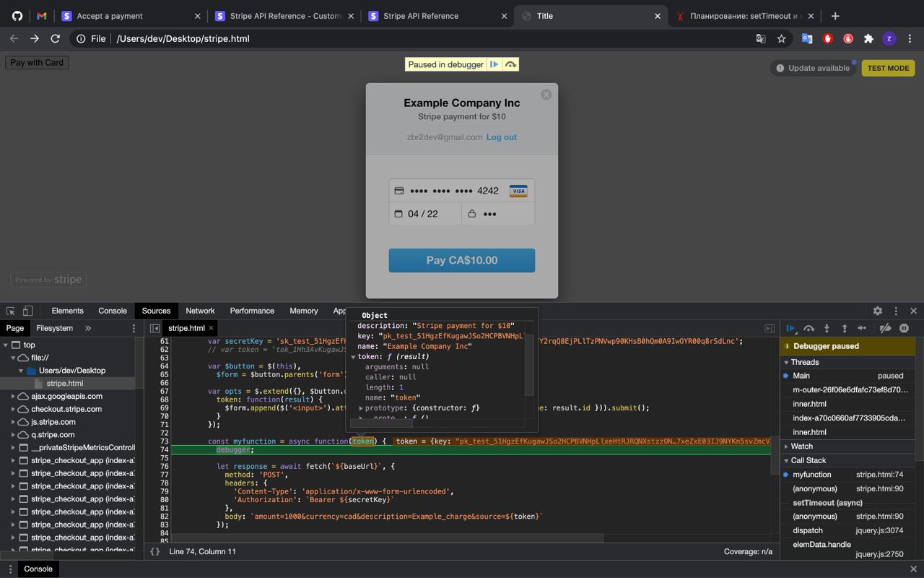Click the TEST MODE badge
Viewport: 924px width, 578px height.
(888, 68)
